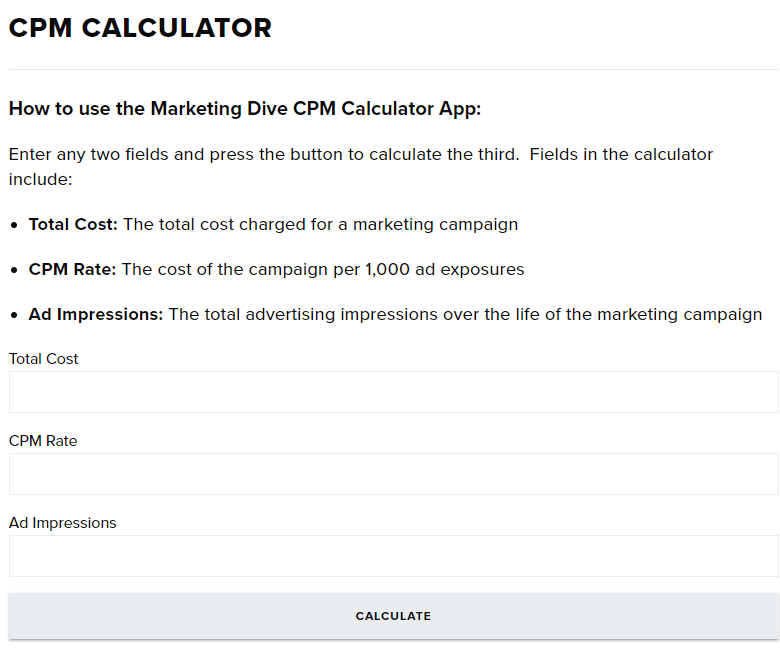
Task: Click the bold 'CPM Rate:' bullet term
Action: [72, 269]
